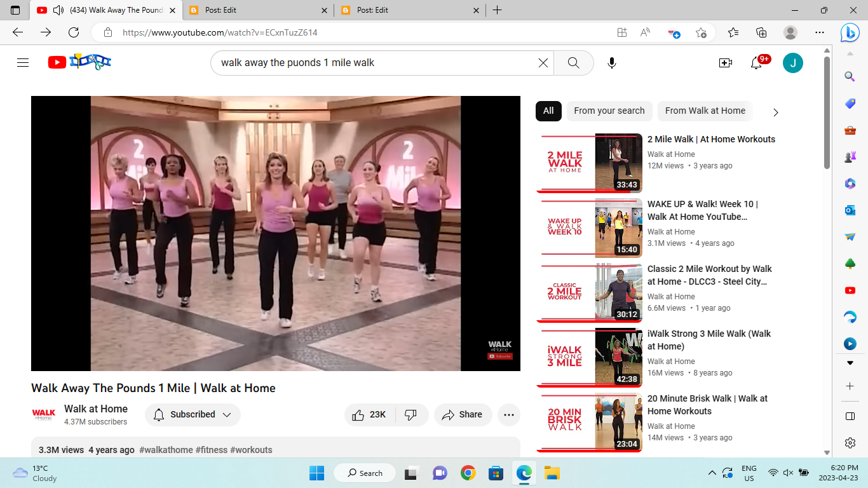Screen dimensions: 868x488
Task: Open WAKE UP & Walk Week 10 title
Action: [x=702, y=210]
